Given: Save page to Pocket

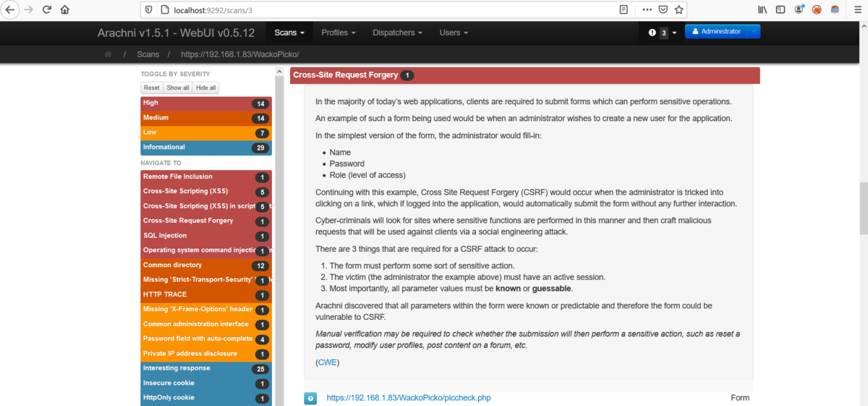Looking at the screenshot, I should point(663,10).
